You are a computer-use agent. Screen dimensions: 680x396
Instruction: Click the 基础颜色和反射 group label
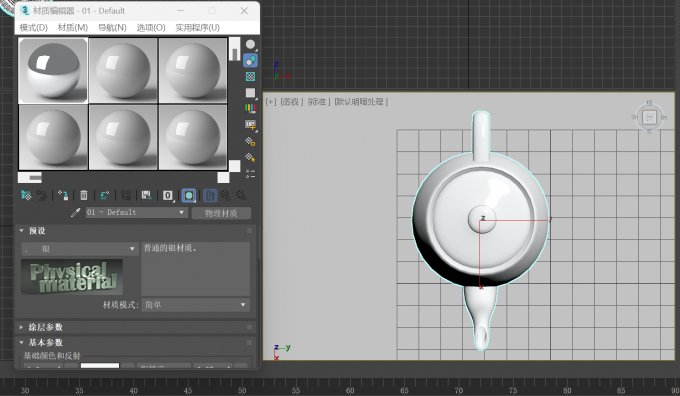[x=52, y=356]
